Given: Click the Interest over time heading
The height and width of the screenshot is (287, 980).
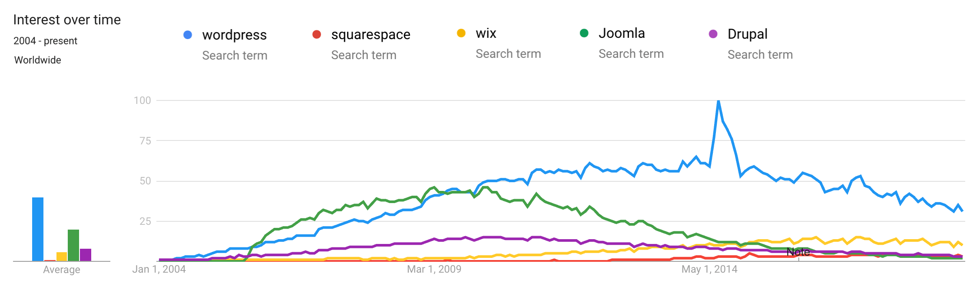Looking at the screenshot, I should [67, 20].
